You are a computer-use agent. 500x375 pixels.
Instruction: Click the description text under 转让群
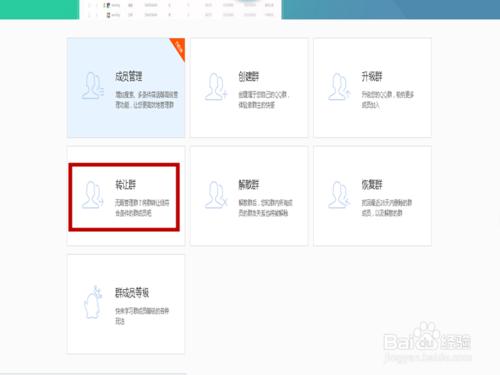click(142, 208)
